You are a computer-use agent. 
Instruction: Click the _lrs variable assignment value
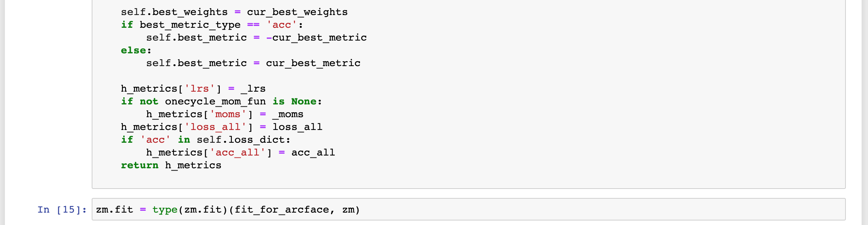click(253, 89)
